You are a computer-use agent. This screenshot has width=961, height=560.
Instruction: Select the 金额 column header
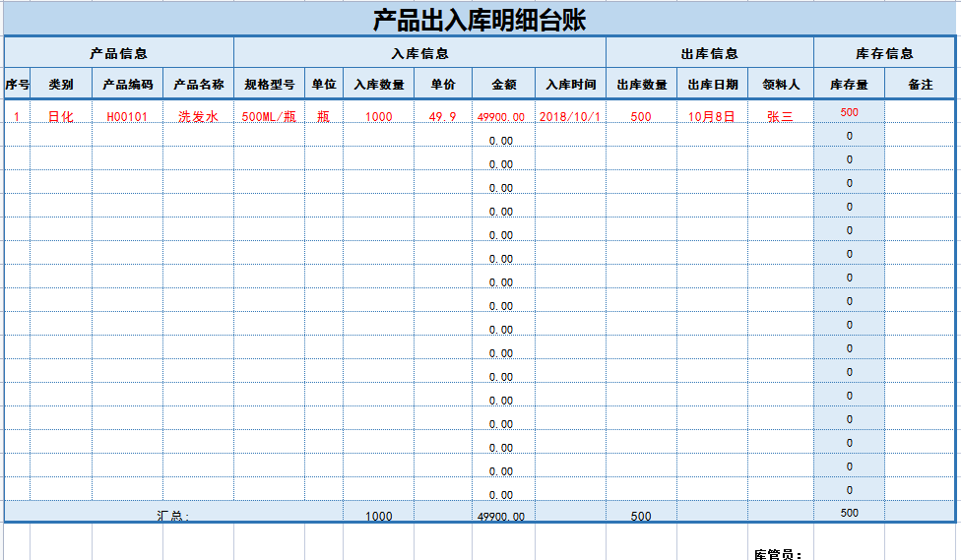pos(504,84)
